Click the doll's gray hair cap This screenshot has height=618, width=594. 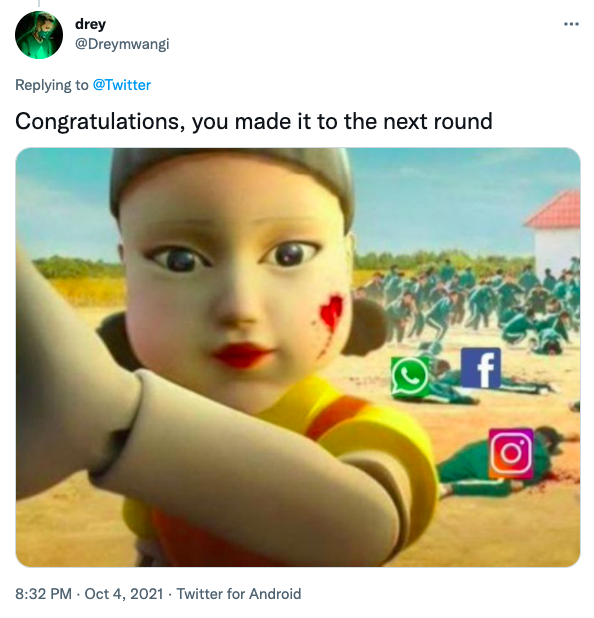(231, 177)
